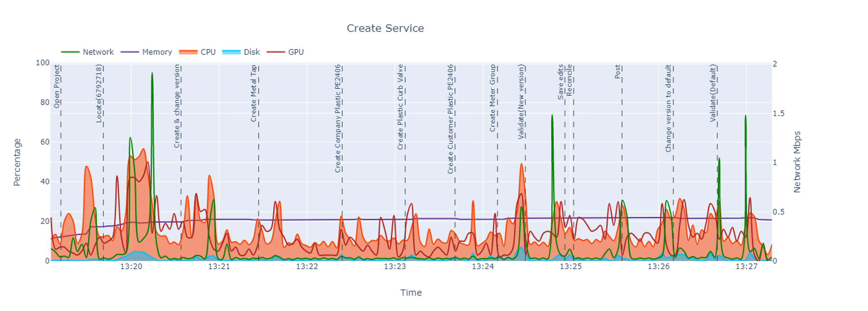Click the CPU peak near Validate(New version)

[x=521, y=164]
